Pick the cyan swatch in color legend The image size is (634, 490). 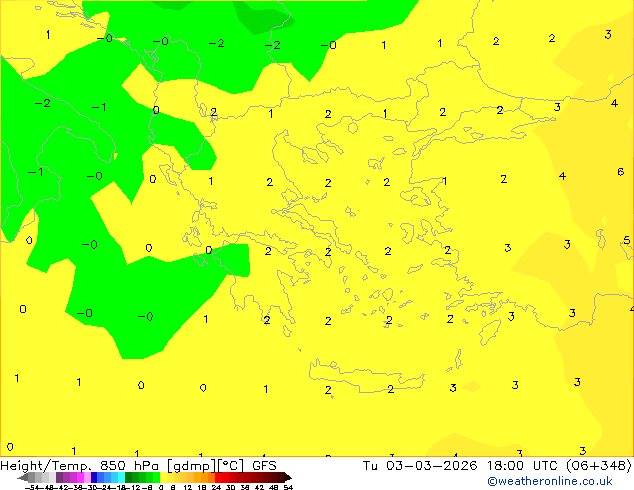tap(121, 477)
